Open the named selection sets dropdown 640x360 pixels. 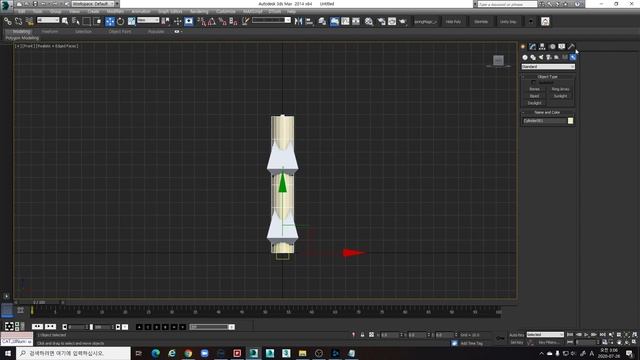271,20
